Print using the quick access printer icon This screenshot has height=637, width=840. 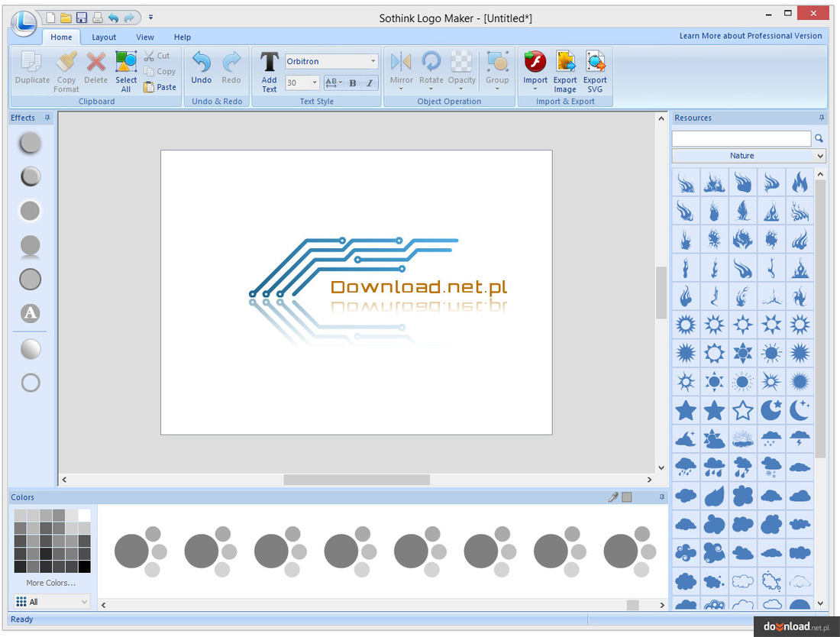(x=98, y=18)
